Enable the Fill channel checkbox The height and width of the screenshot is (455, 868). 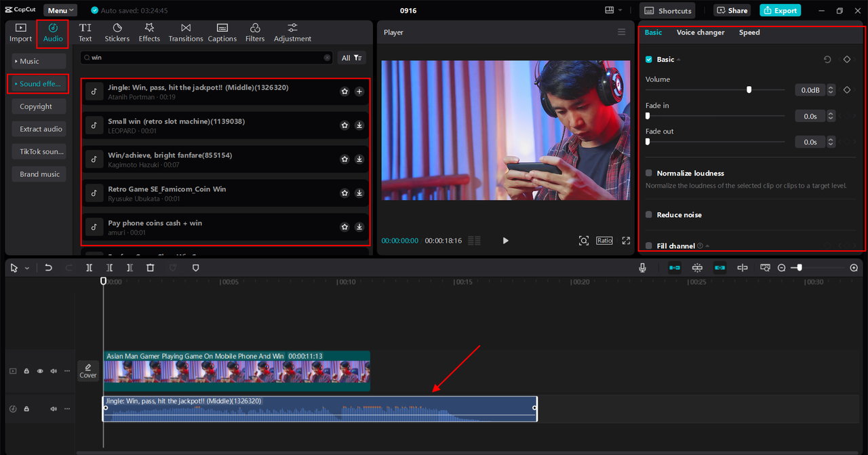tap(649, 245)
